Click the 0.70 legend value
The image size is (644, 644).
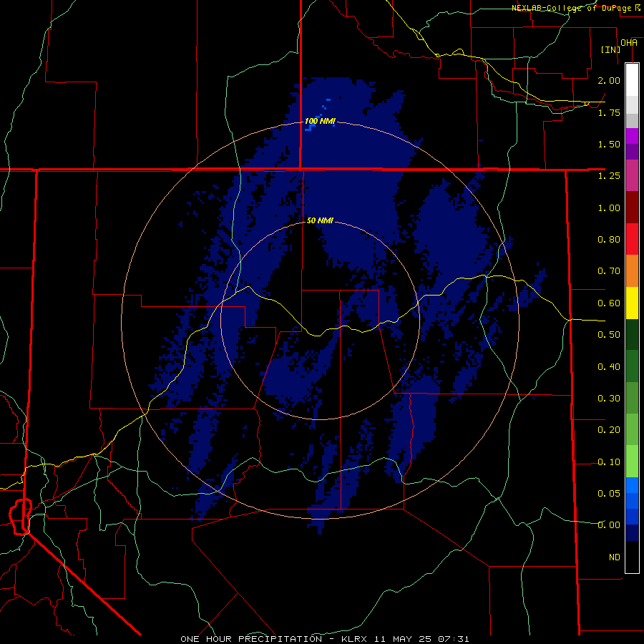point(609,271)
